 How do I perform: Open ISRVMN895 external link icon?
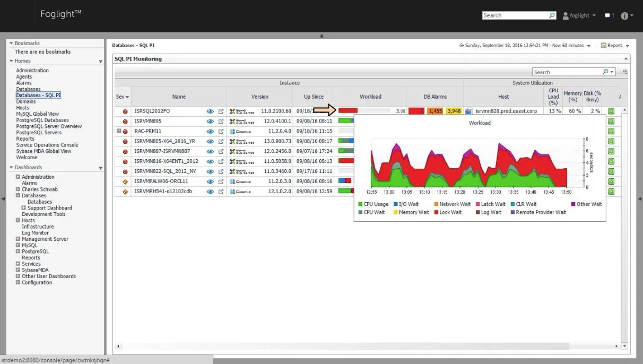[221, 122]
